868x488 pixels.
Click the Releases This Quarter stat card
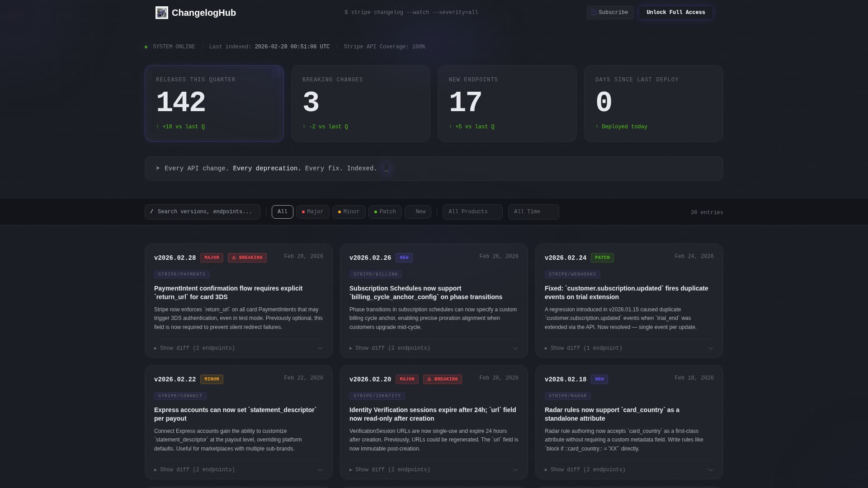click(x=214, y=103)
